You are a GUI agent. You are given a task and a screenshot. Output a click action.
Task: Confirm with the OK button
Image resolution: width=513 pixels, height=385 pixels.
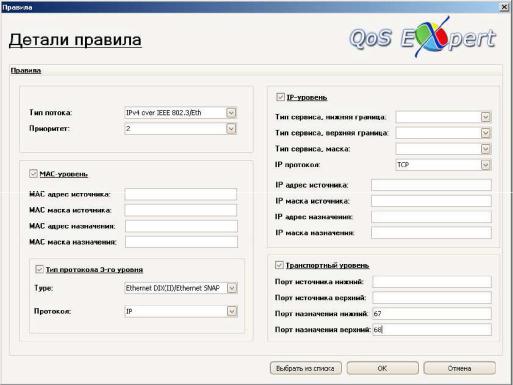382,368
